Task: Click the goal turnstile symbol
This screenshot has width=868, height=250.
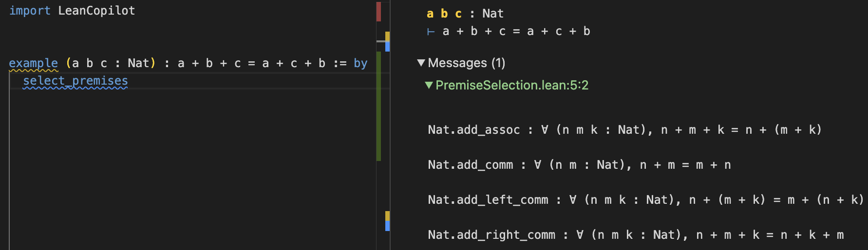Action: click(x=431, y=32)
